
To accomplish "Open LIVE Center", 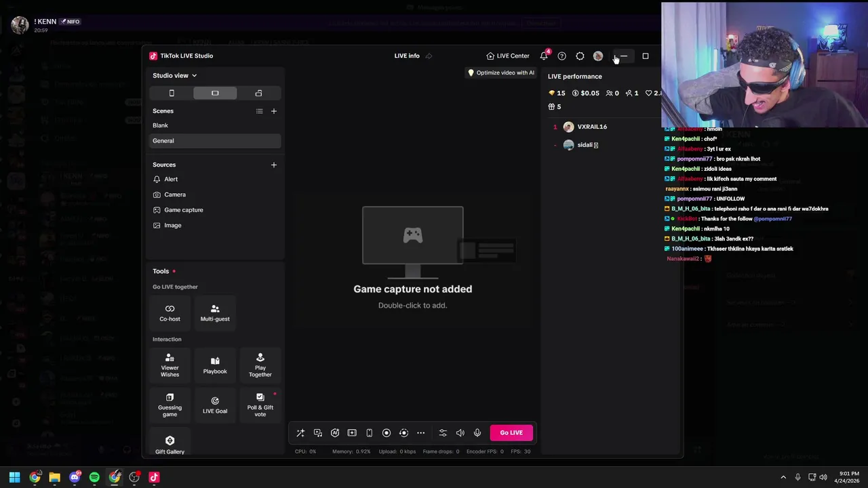I will click(x=508, y=56).
